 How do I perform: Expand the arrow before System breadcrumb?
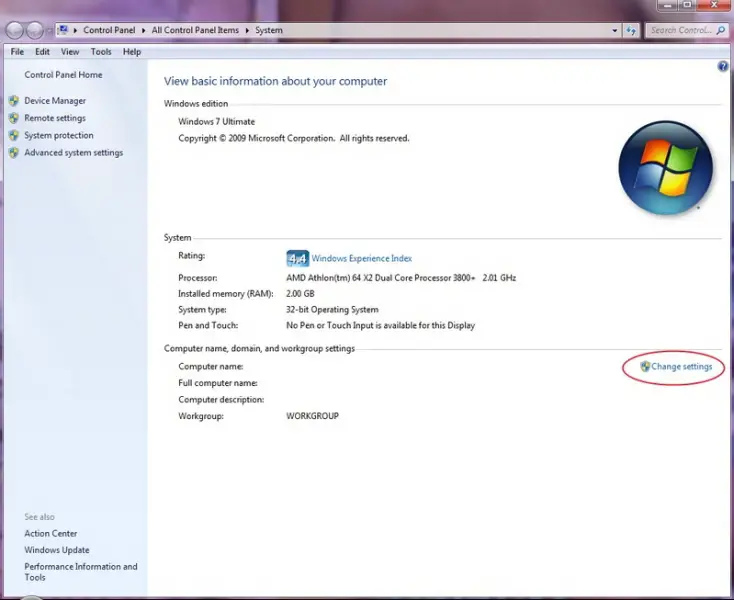point(247,30)
